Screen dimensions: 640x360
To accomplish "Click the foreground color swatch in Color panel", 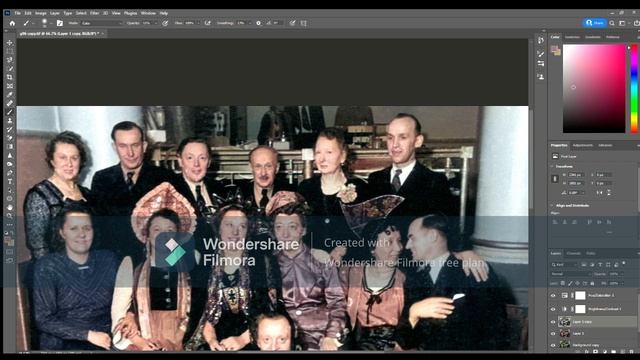I will (x=554, y=49).
